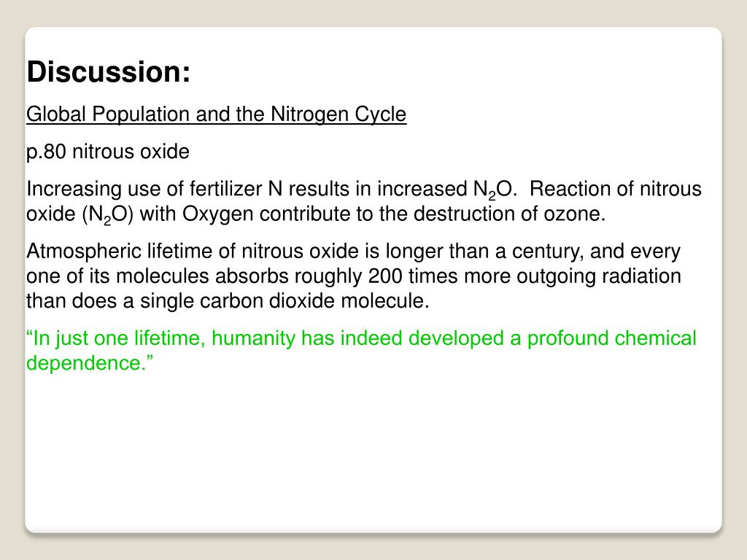Open Global Population and the Nitrogen Cycle link

[216, 114]
